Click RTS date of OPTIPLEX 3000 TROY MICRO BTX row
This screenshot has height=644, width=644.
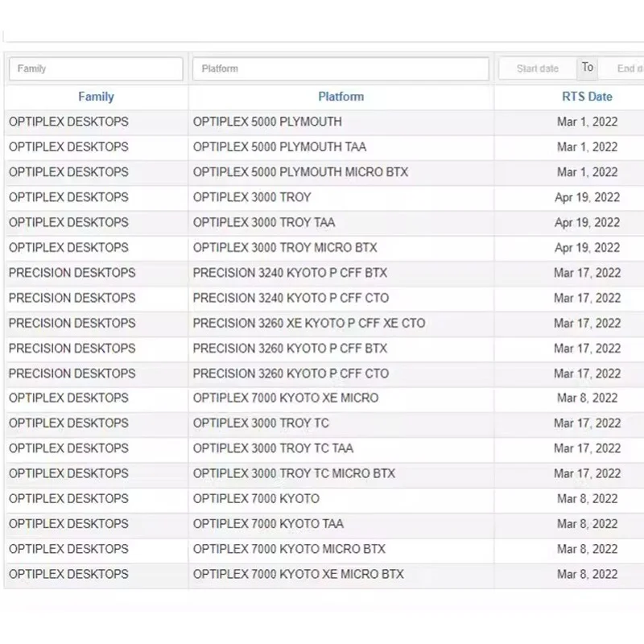coord(588,248)
